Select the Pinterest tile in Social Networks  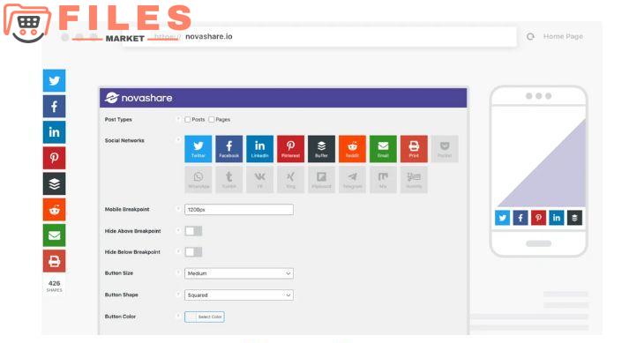coord(291,149)
